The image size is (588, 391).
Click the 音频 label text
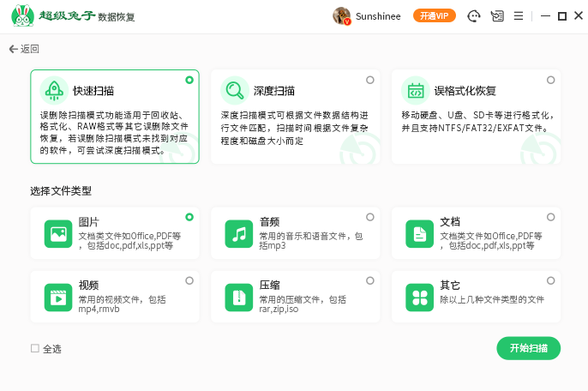pyautogui.click(x=269, y=222)
